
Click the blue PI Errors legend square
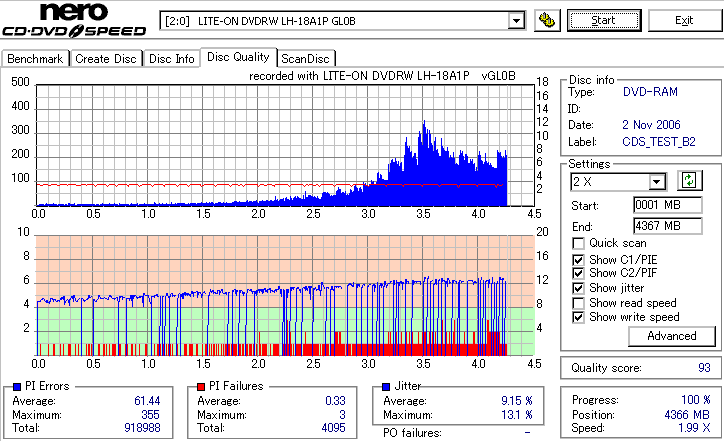coord(18,387)
